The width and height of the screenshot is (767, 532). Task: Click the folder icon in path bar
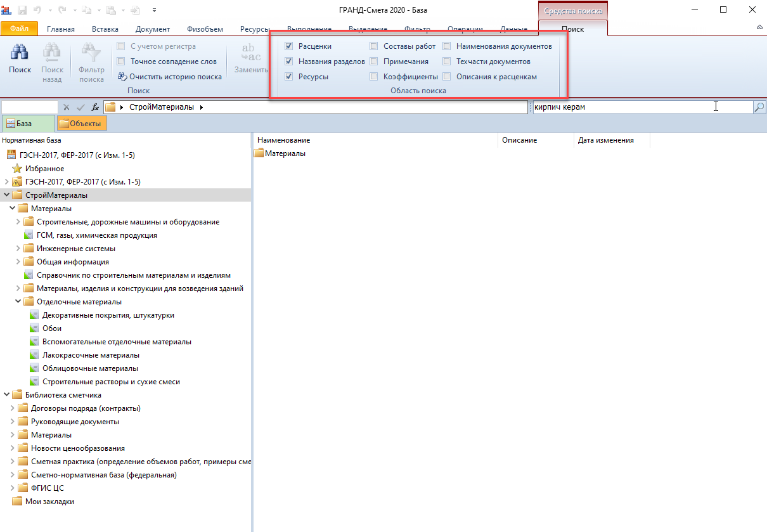point(110,107)
